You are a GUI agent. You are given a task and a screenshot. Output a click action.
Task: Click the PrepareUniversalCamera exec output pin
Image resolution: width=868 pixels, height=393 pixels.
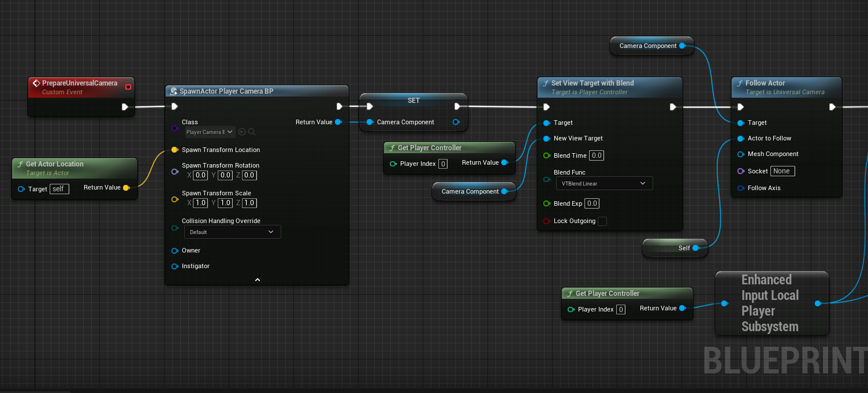pos(125,107)
